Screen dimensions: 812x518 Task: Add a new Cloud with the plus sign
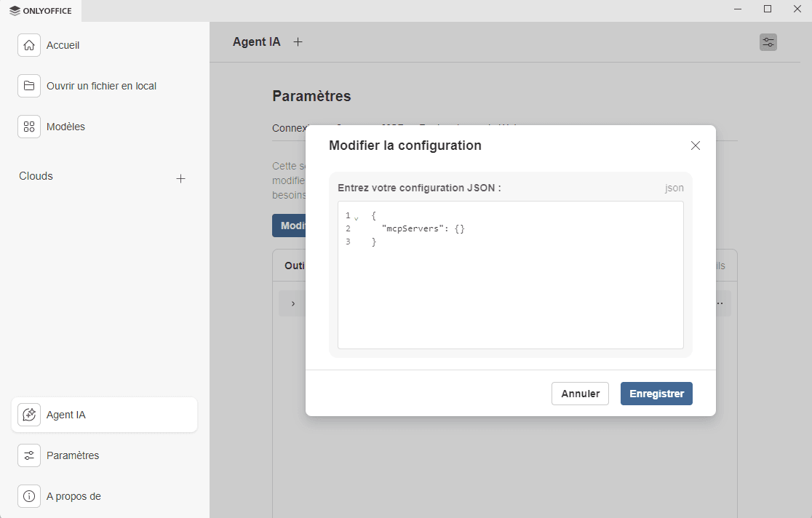tap(180, 178)
